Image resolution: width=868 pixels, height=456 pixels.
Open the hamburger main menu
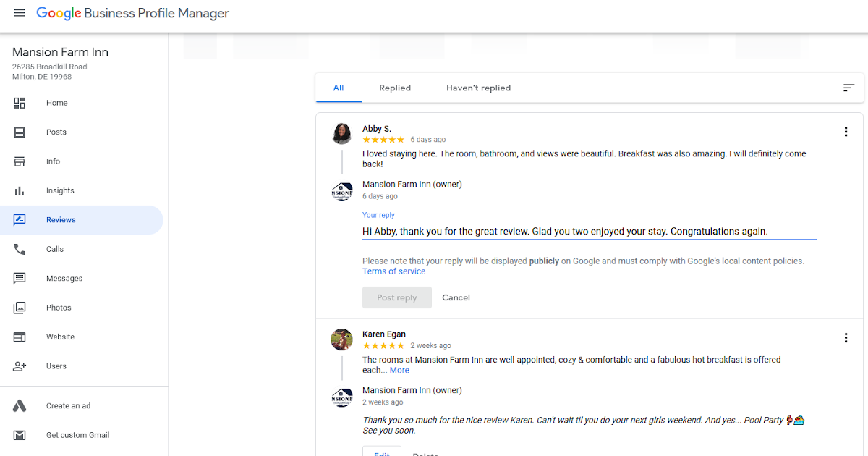(20, 13)
